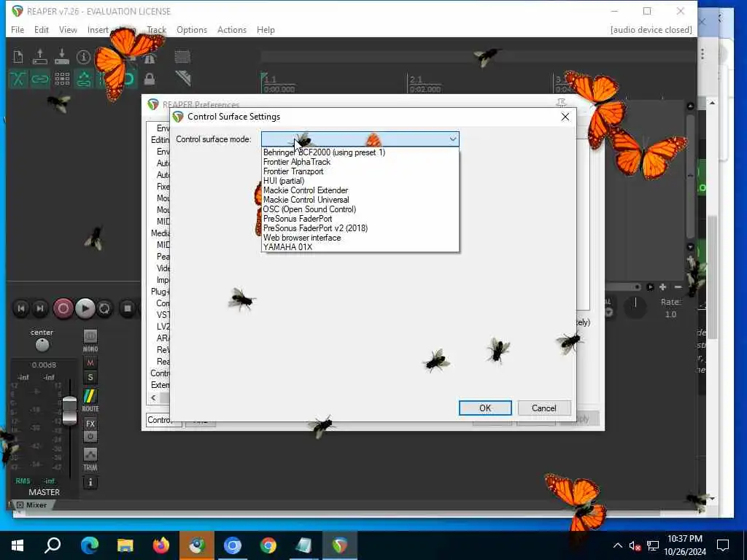The image size is (747, 560).
Task: Select OSC (Open Sound Control)
Action: (360, 209)
